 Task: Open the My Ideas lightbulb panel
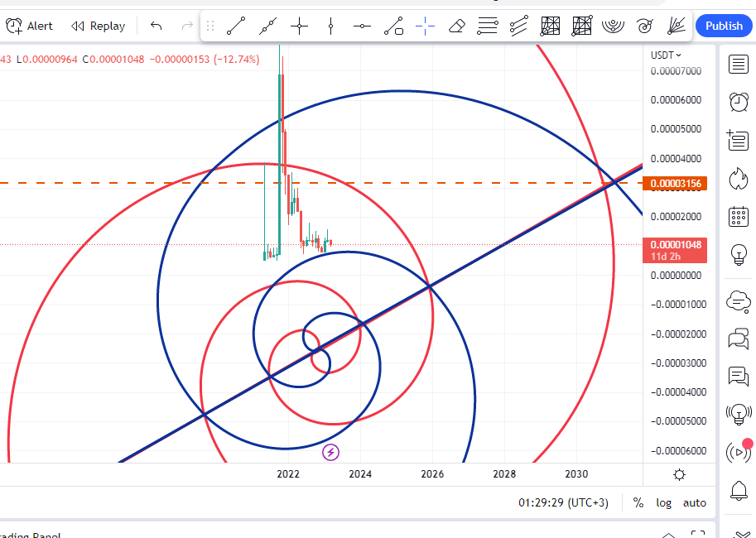738,255
